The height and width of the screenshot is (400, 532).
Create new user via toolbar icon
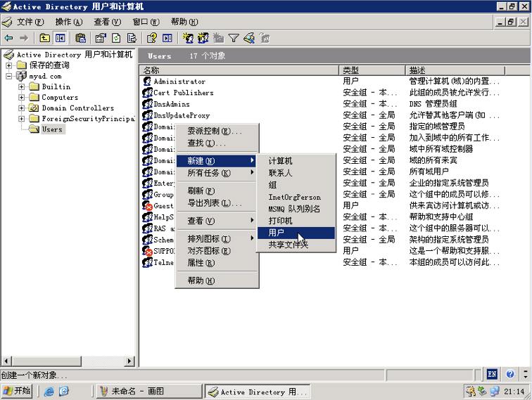[188, 38]
